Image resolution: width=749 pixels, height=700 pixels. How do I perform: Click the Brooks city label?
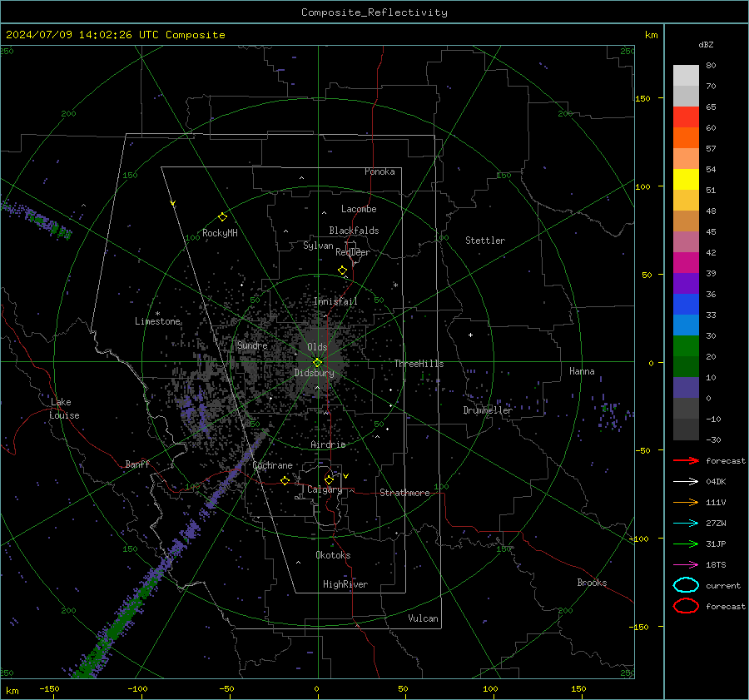pos(592,583)
